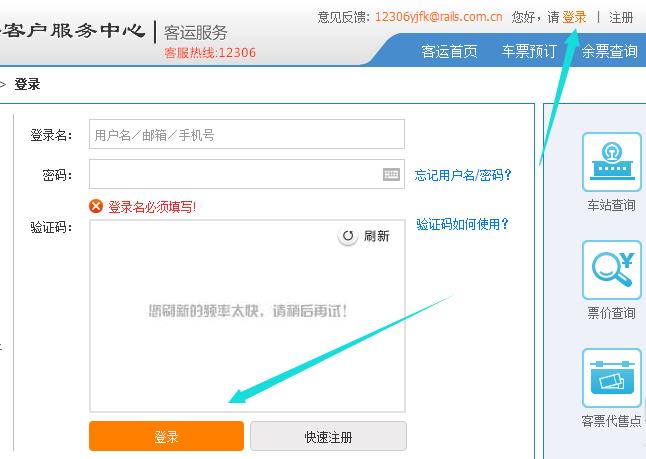Image resolution: width=646 pixels, height=459 pixels.
Task: Open 忘记用户名/密码? link
Action: click(463, 175)
